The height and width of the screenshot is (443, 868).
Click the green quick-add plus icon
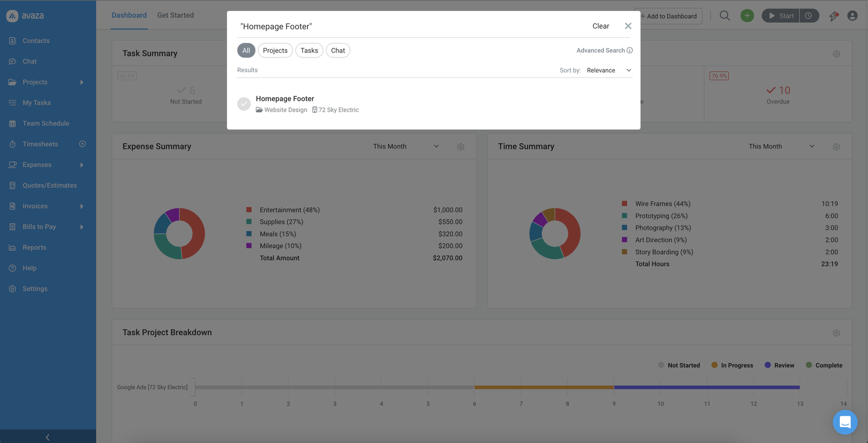pyautogui.click(x=747, y=16)
